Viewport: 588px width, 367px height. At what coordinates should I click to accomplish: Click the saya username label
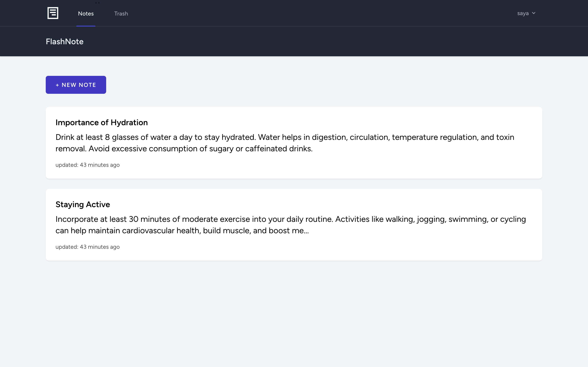523,13
